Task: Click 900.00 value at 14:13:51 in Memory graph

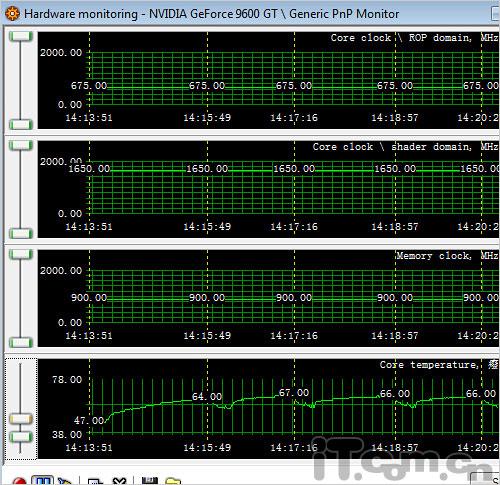Action: [89, 298]
